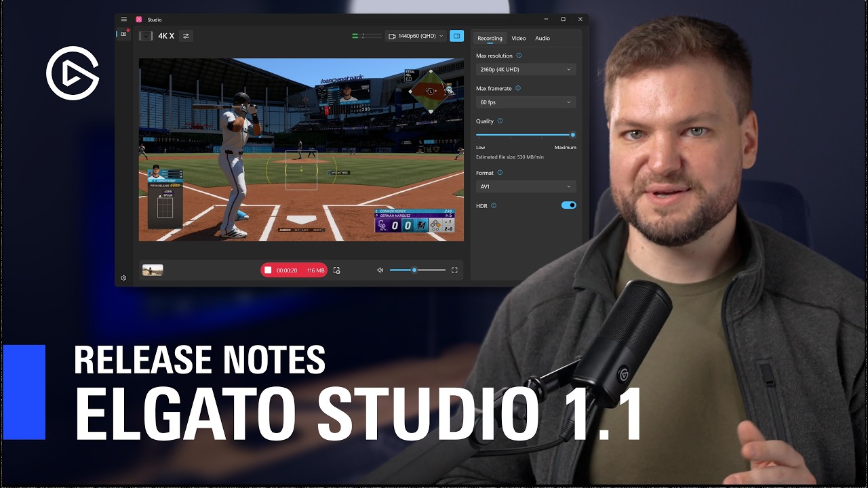
Task: Minimize the Studio window
Action: coord(547,20)
